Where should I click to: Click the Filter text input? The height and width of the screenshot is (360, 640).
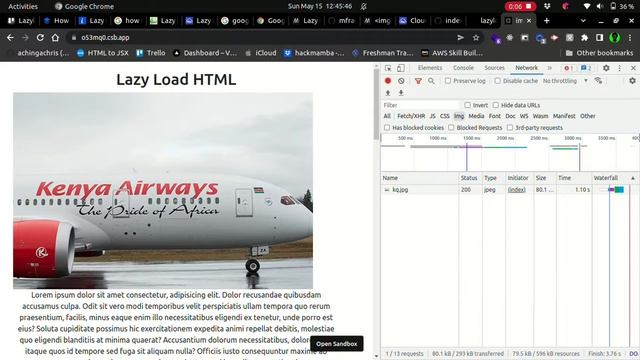420,105
